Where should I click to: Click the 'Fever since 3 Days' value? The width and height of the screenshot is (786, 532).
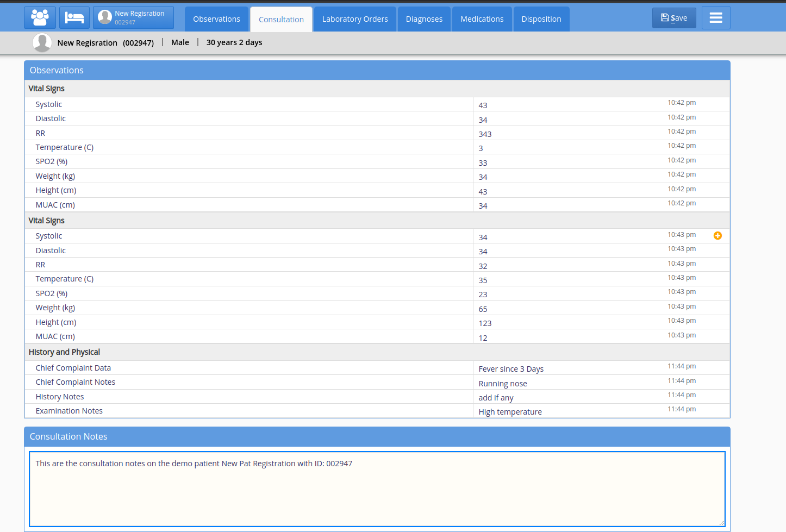(x=511, y=369)
